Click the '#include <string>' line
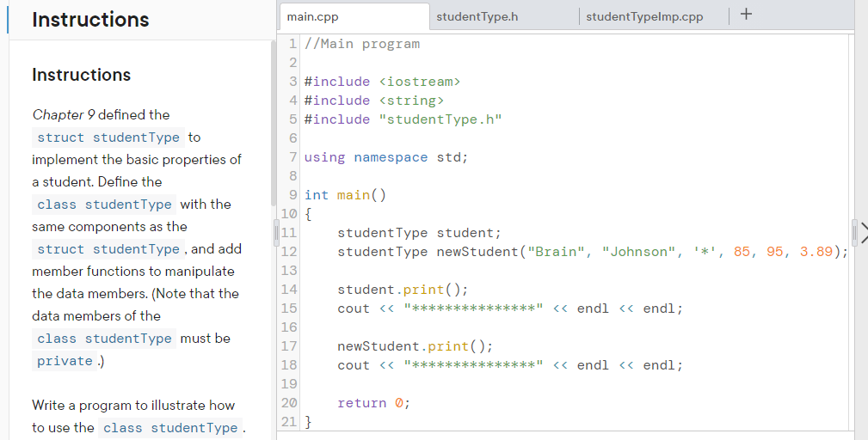This screenshot has width=868, height=440. [x=373, y=101]
